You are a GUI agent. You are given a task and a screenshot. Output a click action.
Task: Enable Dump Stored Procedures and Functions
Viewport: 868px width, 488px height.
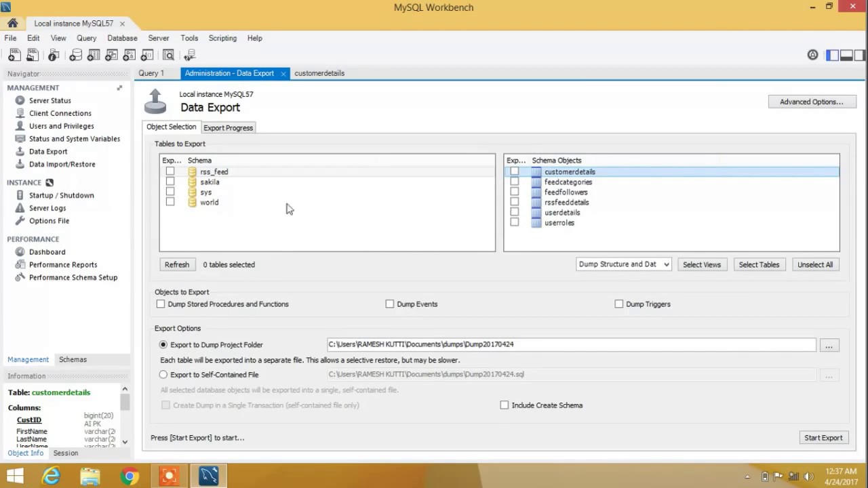point(161,304)
